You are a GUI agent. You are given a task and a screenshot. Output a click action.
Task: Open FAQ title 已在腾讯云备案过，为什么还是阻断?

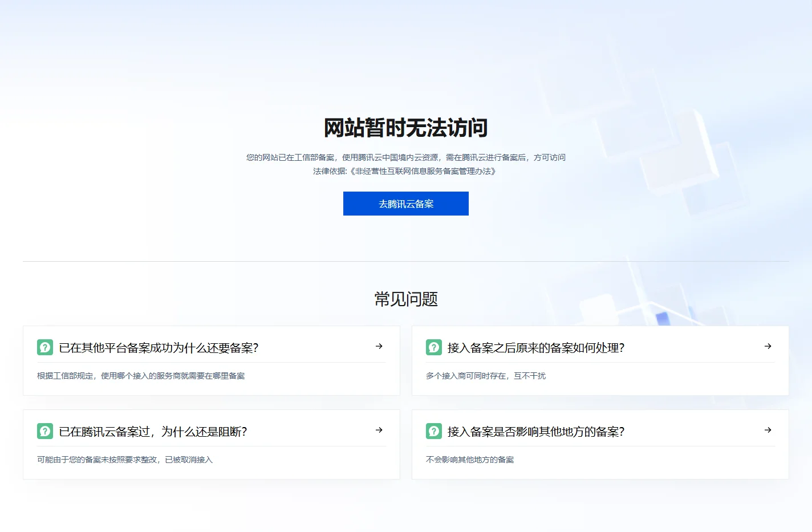[153, 432]
